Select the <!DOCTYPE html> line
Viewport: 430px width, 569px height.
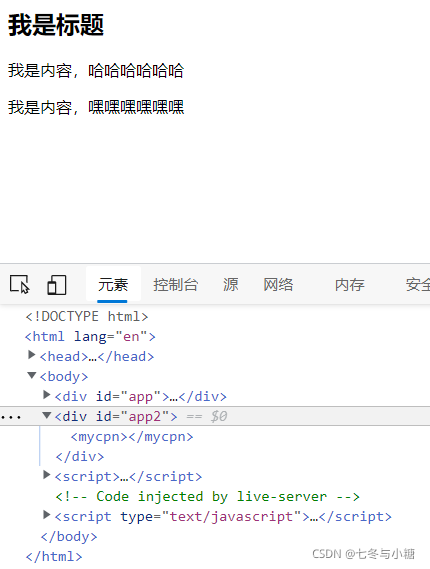click(87, 316)
